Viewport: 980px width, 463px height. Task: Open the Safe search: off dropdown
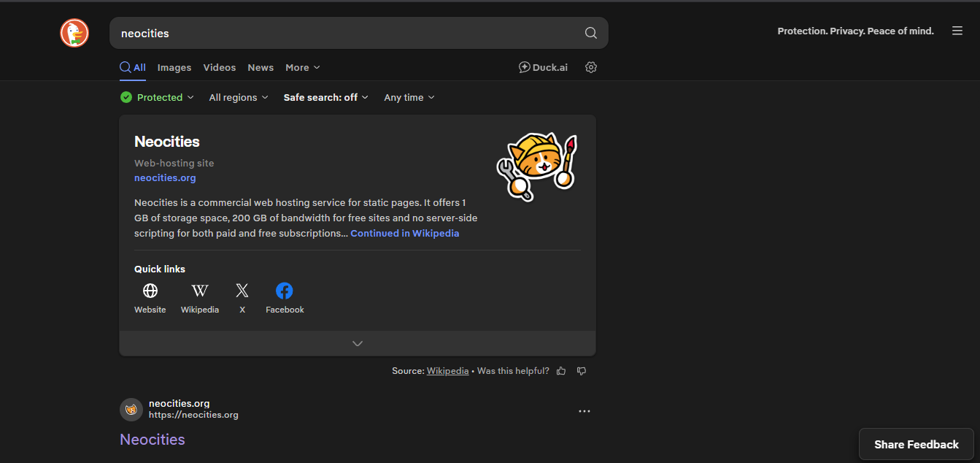pos(326,97)
